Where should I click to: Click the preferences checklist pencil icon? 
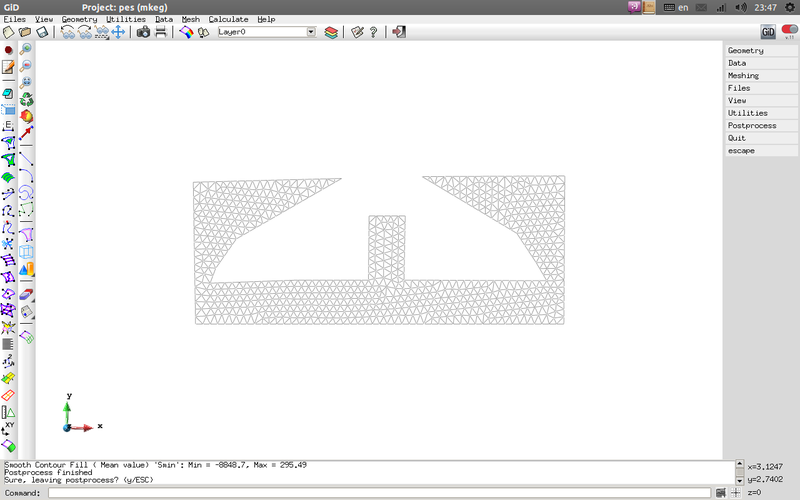tap(357, 32)
